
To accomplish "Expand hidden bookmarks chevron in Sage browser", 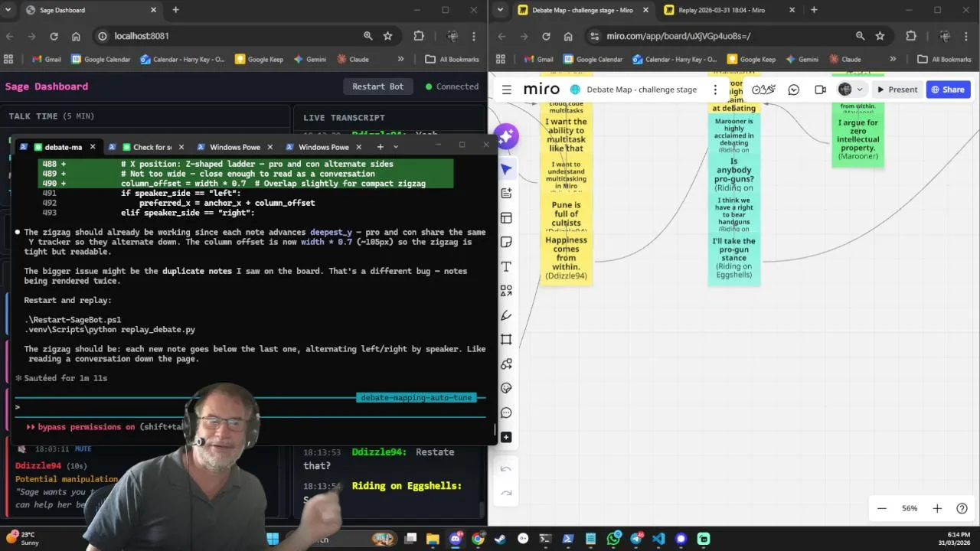I will (400, 59).
